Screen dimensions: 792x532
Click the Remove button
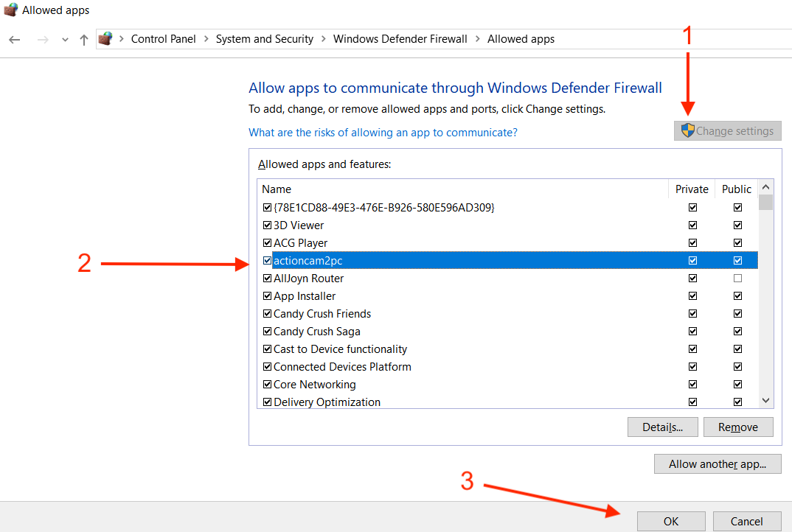pyautogui.click(x=738, y=427)
